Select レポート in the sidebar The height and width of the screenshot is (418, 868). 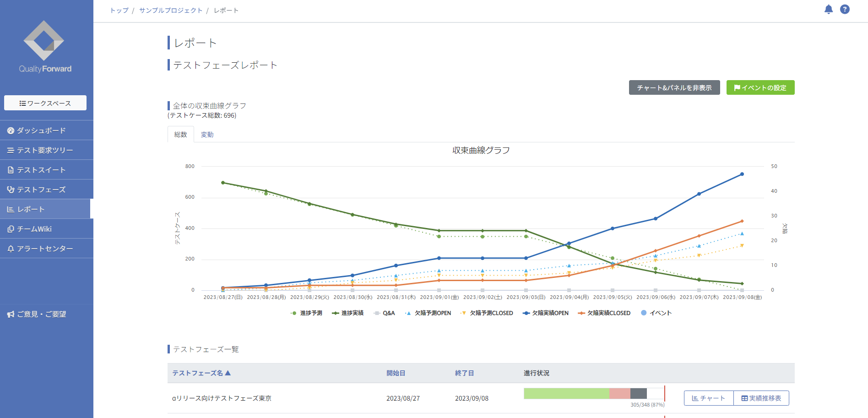pos(45,209)
